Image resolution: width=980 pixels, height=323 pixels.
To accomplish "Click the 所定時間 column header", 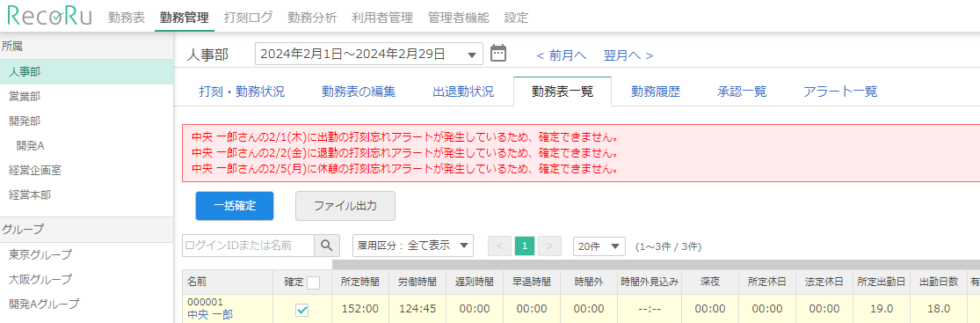I will (x=360, y=283).
